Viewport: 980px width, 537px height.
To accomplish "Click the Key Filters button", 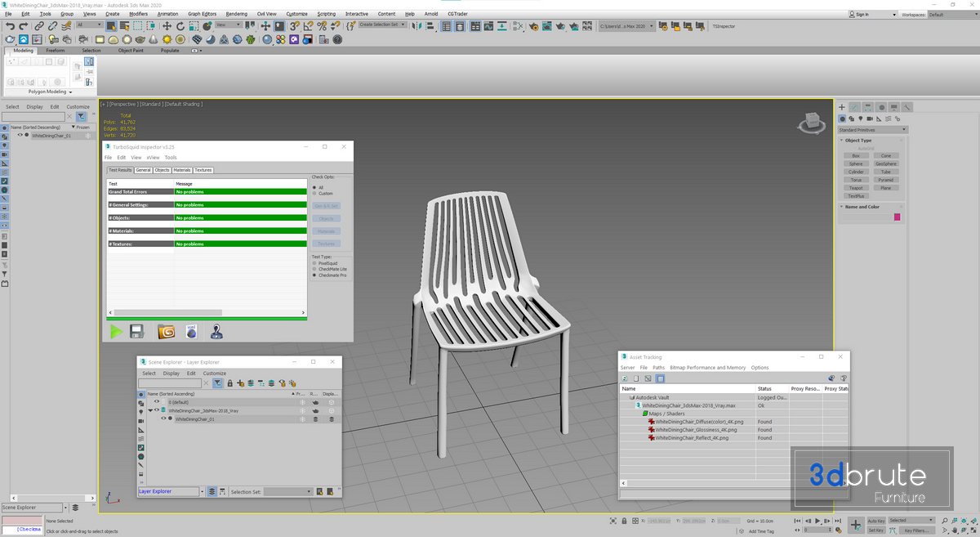I will pos(919,530).
